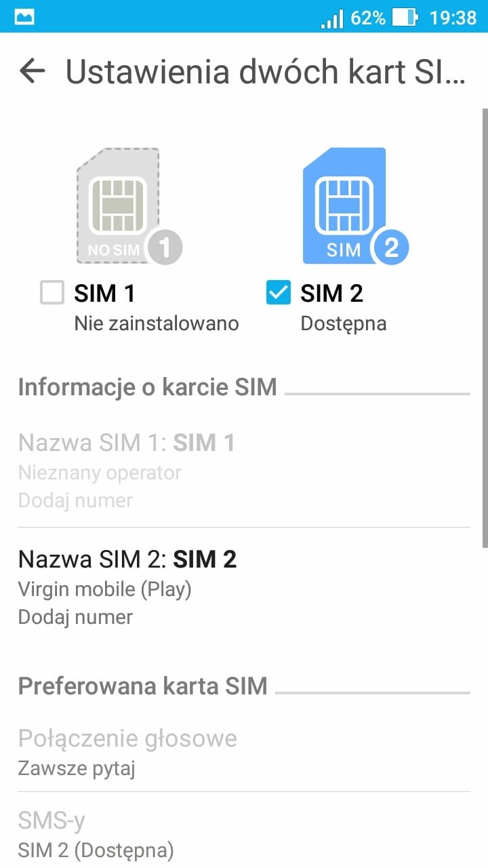Viewport: 488px width, 868px height.
Task: Tap the back arrow icon
Action: coord(32,71)
